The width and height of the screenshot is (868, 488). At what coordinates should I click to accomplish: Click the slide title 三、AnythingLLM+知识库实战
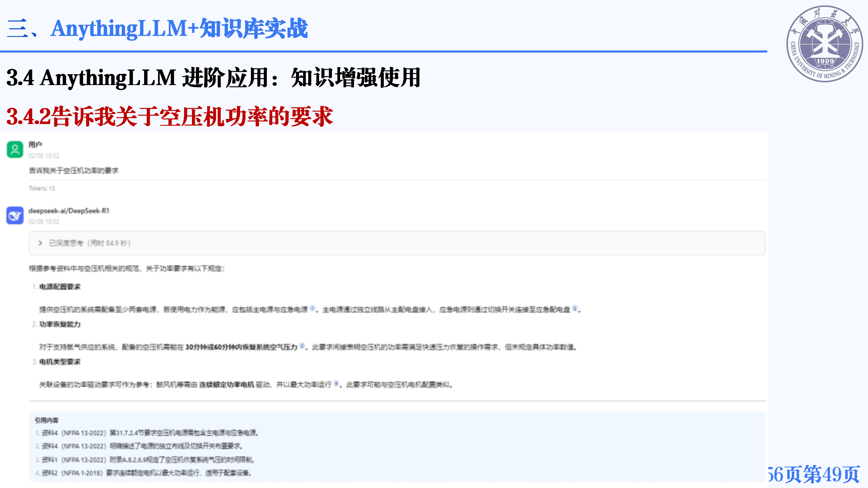click(157, 28)
